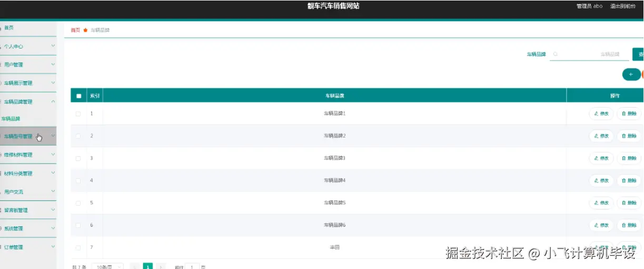Image resolution: width=644 pixels, height=269 pixels.
Task: Click the cell text 车辆品牌4
Action: tap(334, 180)
